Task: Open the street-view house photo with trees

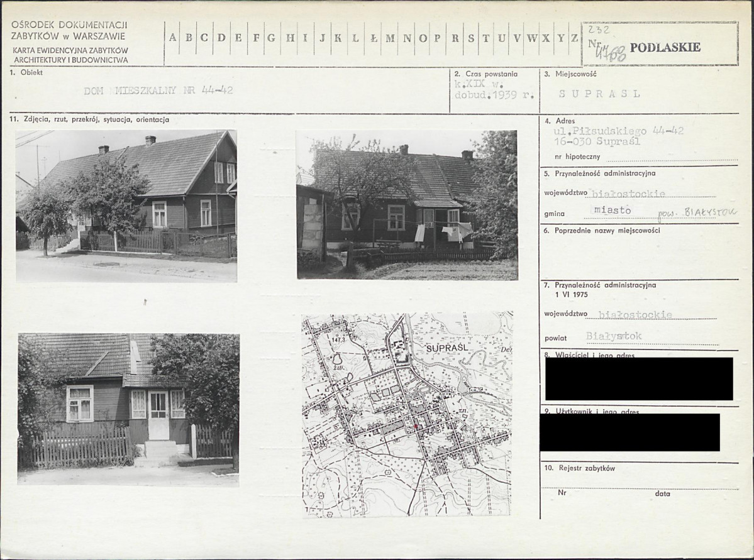Action: pos(126,206)
